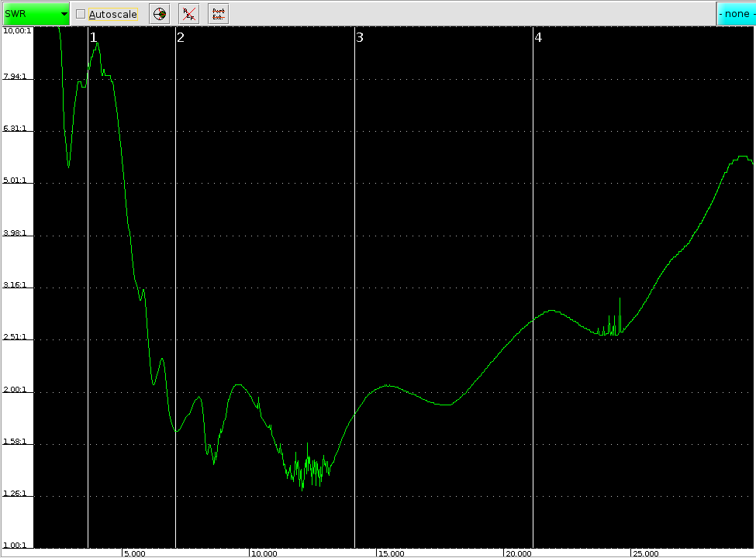This screenshot has width=756, height=558.
Task: Click the 1,00:1 bottom SWR axis label
Action: pyautogui.click(x=16, y=545)
